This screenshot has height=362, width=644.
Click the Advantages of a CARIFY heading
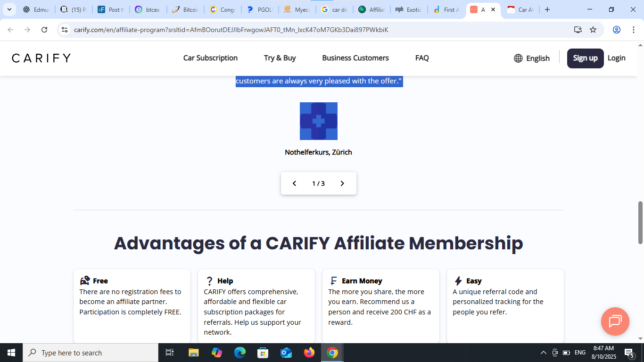tap(319, 243)
